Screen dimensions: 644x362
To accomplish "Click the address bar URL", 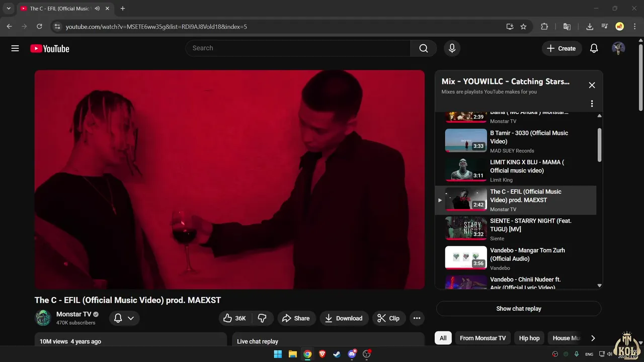I will pos(156,27).
